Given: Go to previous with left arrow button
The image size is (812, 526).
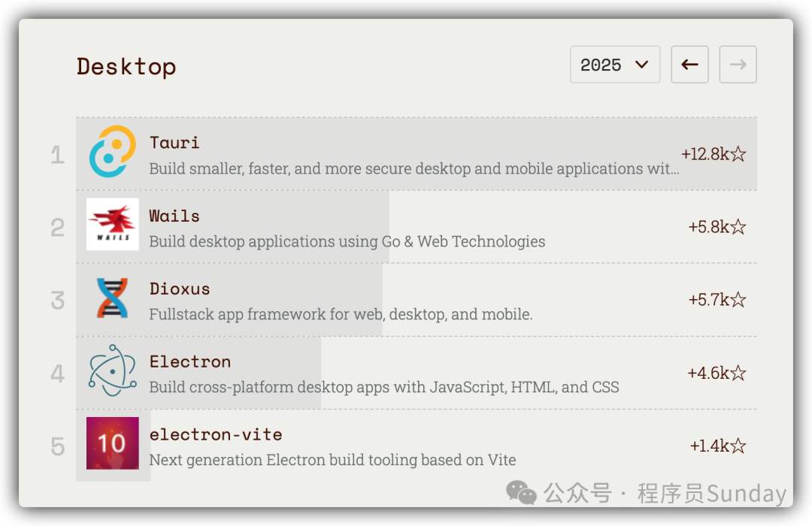Looking at the screenshot, I should (689, 65).
